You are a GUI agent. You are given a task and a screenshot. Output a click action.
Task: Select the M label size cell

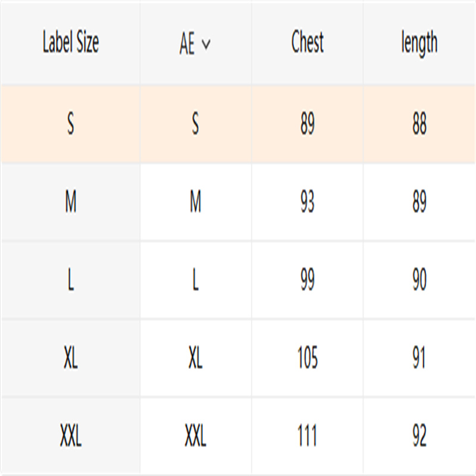(70, 202)
